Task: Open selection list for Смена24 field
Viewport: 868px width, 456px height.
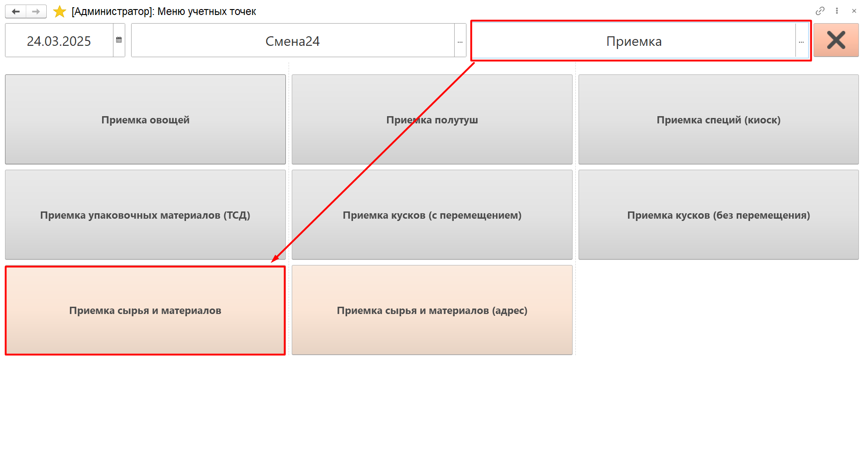Action: pos(460,41)
